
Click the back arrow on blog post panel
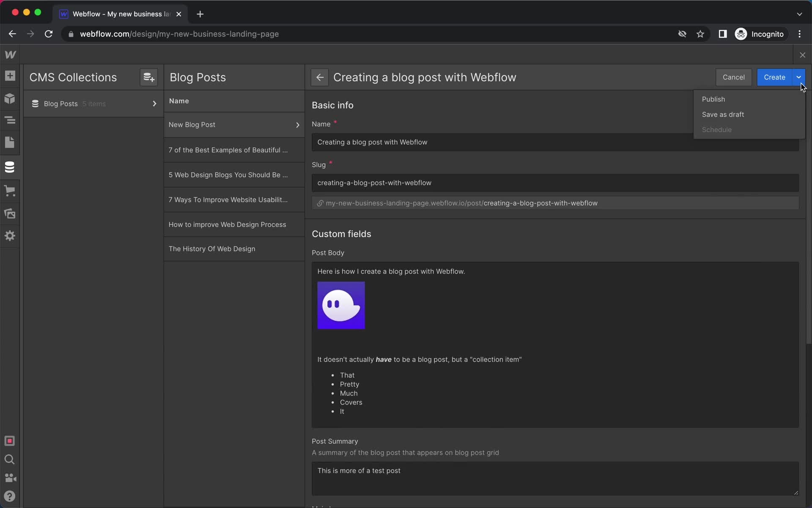pos(320,77)
